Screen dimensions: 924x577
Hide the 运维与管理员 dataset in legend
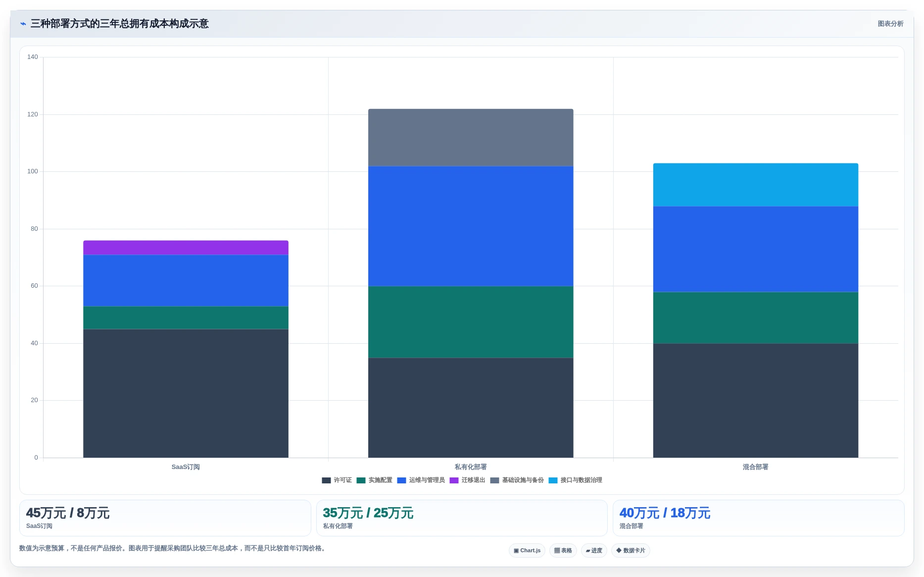click(x=421, y=480)
